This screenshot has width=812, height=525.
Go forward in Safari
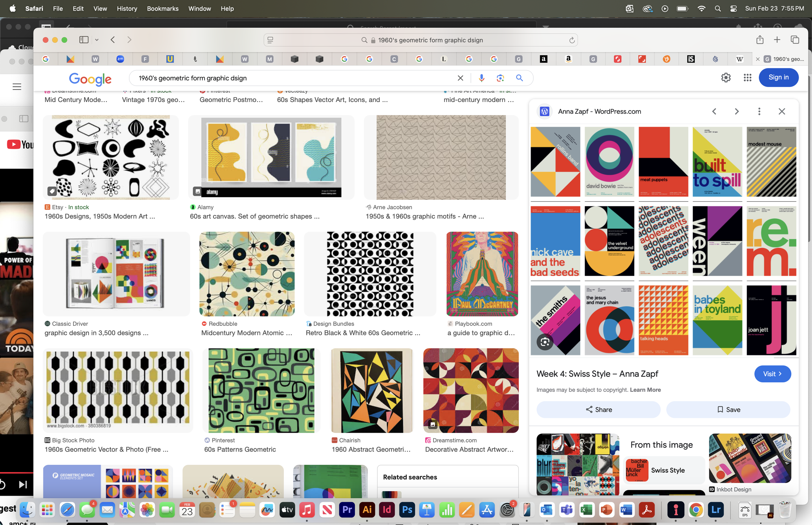point(129,40)
